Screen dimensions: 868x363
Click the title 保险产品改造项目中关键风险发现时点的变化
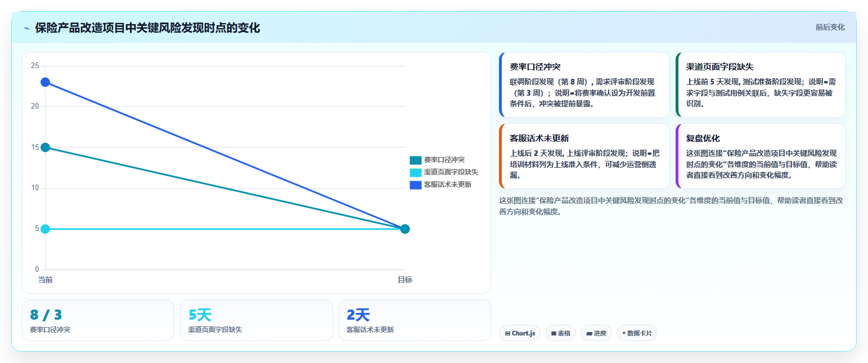point(147,28)
